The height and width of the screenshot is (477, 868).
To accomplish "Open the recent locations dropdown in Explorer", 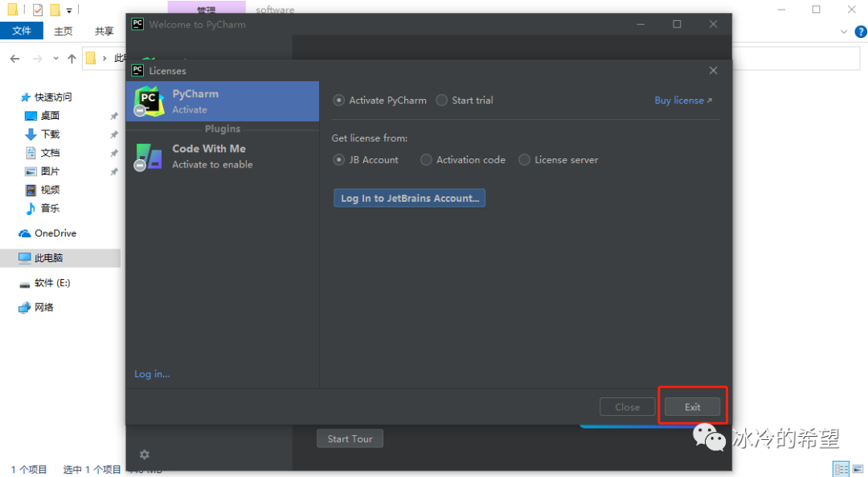I will (56, 58).
